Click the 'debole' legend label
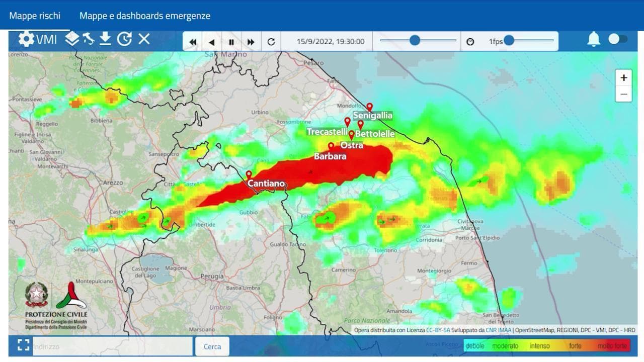644x362 pixels. [x=475, y=346]
